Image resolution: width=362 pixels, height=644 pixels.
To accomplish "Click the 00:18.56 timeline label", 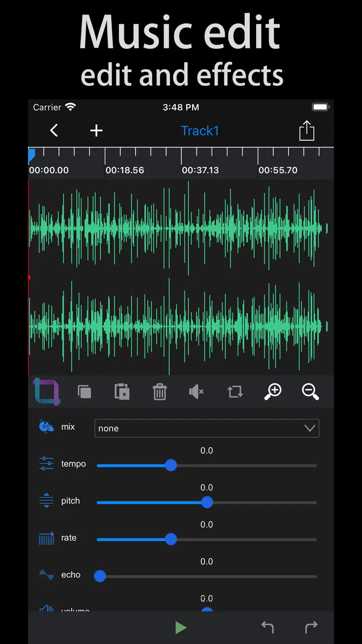I will tap(125, 170).
